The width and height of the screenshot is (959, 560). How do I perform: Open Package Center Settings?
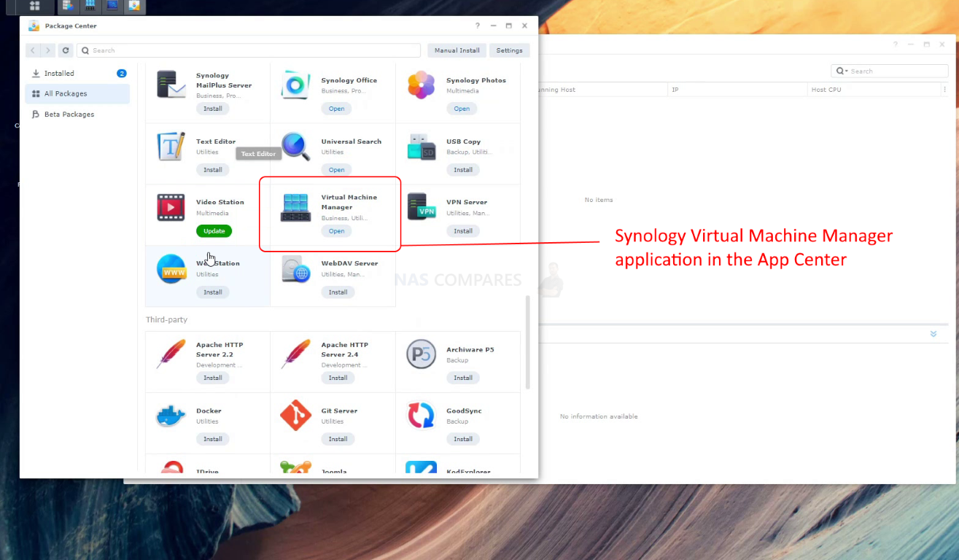[510, 50]
